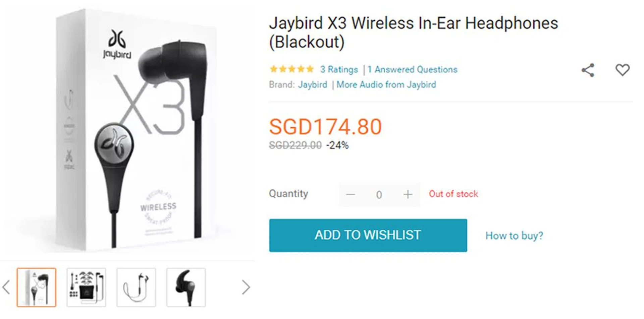644x319 pixels.
Task: Select the first box packaging thumbnail
Action: point(37,287)
